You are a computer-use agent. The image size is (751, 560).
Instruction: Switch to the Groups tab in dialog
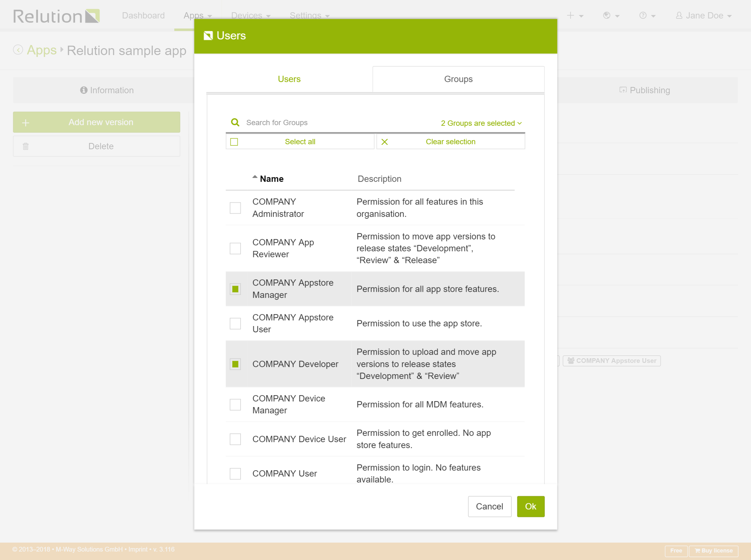point(458,79)
